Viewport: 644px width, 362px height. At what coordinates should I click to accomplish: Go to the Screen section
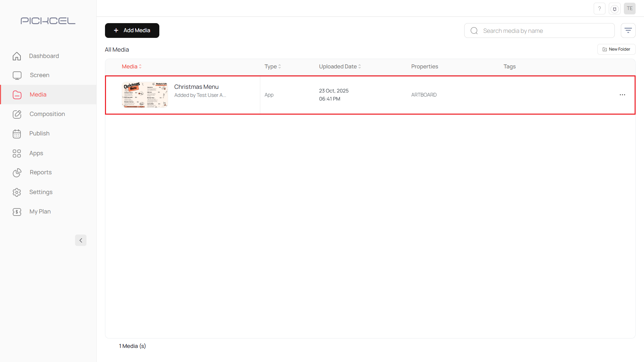39,75
